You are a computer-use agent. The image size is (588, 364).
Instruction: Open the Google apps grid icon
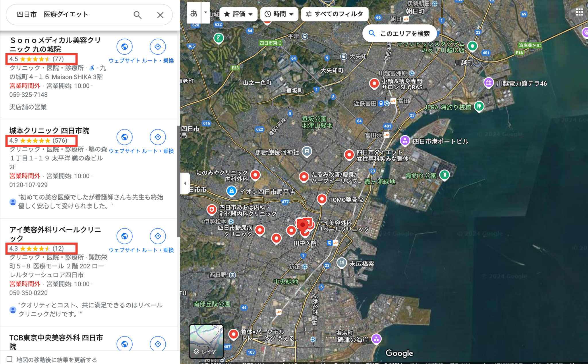point(579,12)
